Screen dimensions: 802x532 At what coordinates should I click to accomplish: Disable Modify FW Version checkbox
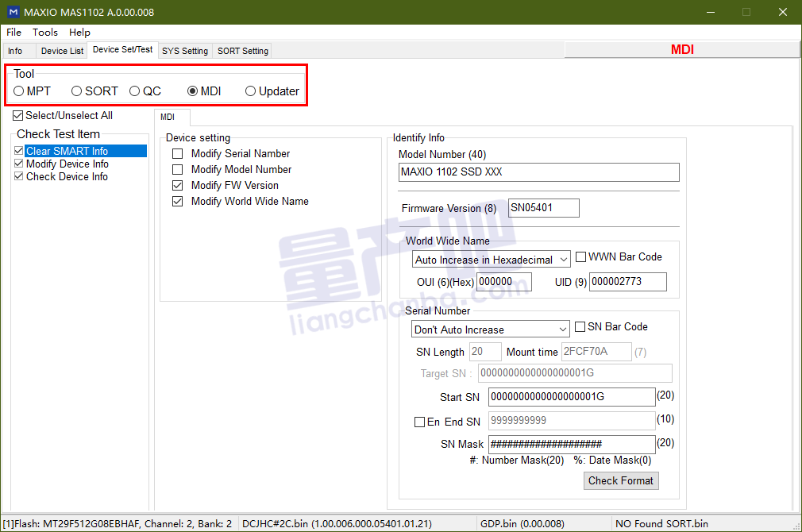point(178,185)
